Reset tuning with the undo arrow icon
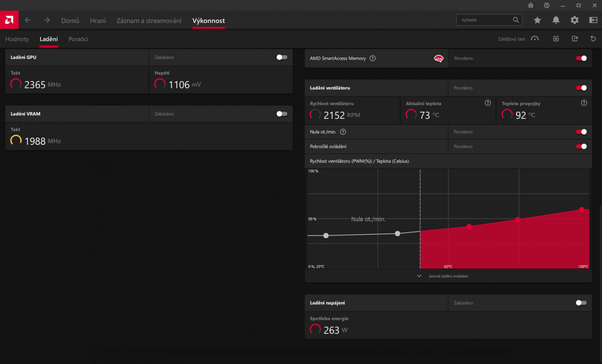 click(593, 39)
